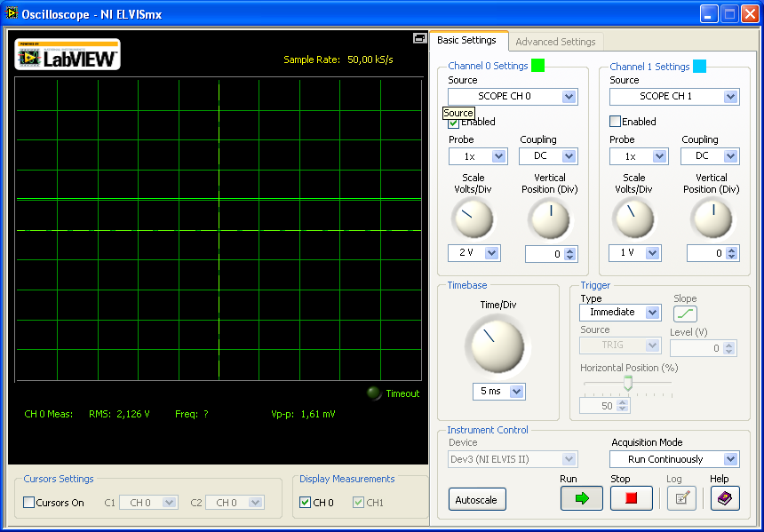Toggle the trigger Slope rising-edge icon
Screen dimensions: 764x532
point(685,314)
